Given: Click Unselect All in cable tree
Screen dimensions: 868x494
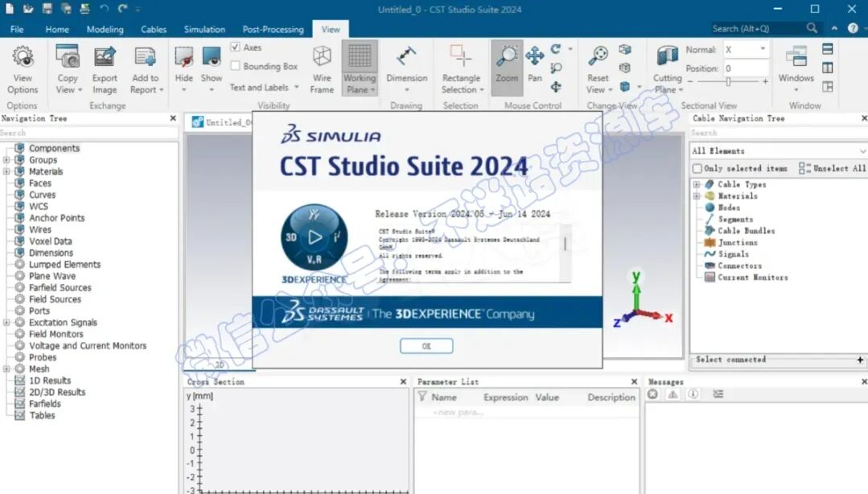Looking at the screenshot, I should pos(832,168).
